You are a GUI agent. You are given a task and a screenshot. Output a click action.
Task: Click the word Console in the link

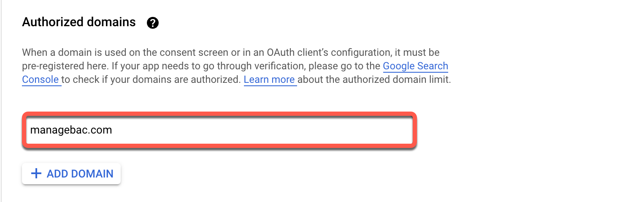pyautogui.click(x=40, y=79)
